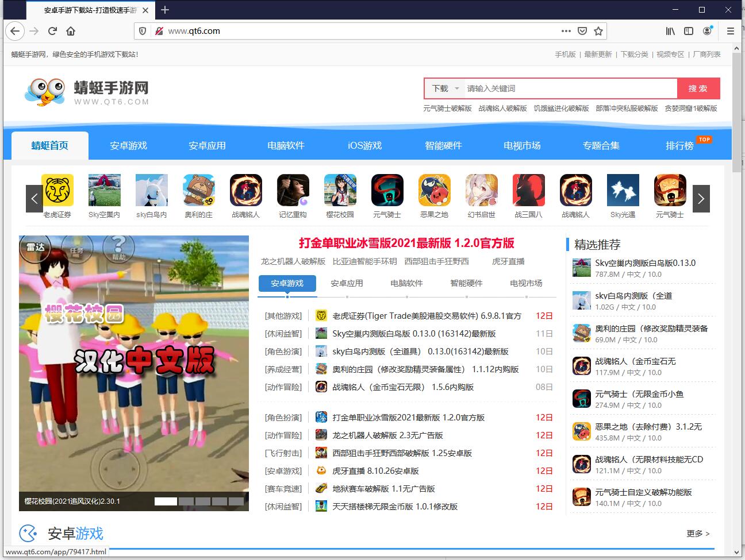Open Sky空巢内测版白鸟版0.13.0 recommendation

(645, 263)
